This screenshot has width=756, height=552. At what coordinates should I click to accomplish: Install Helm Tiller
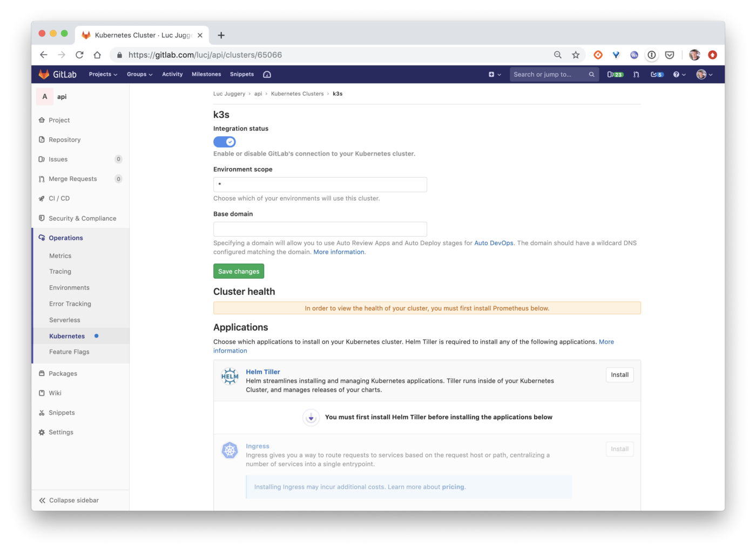click(x=619, y=375)
